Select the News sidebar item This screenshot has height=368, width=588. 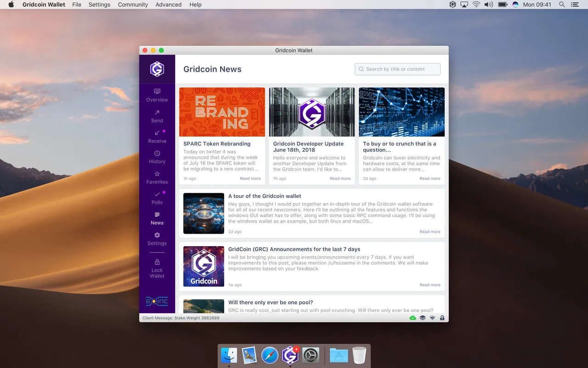tap(157, 218)
